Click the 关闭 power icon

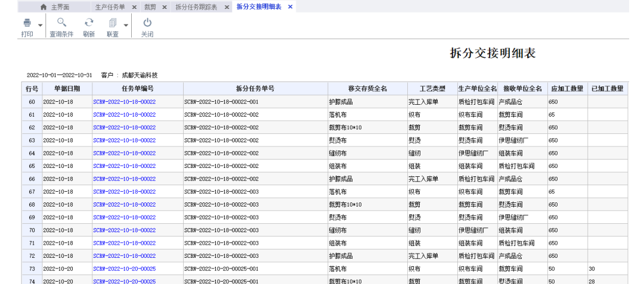[147, 23]
